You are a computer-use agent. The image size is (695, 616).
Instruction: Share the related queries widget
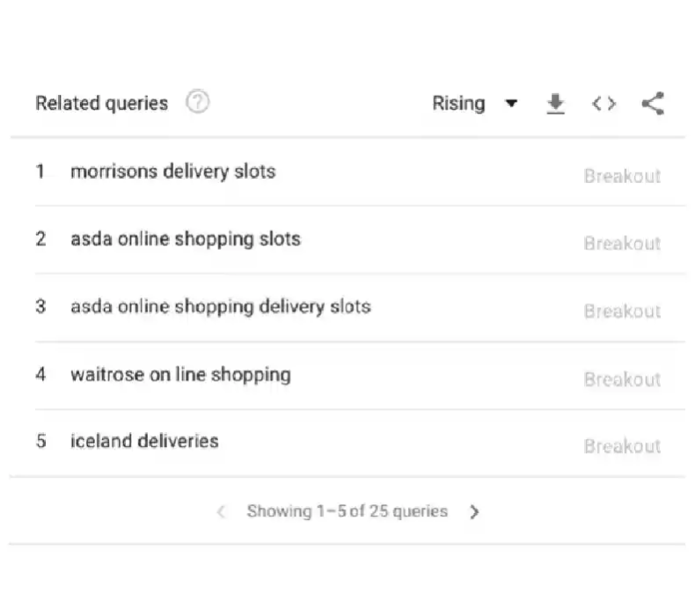(x=654, y=103)
